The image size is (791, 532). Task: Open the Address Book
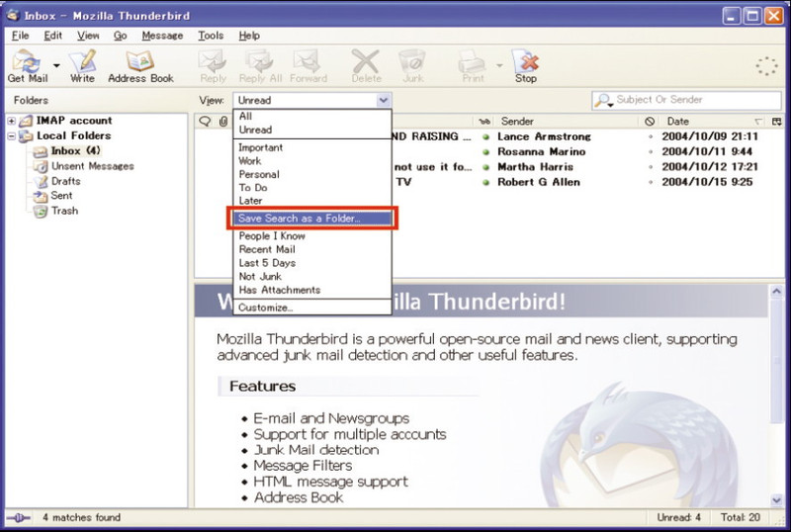(140, 66)
